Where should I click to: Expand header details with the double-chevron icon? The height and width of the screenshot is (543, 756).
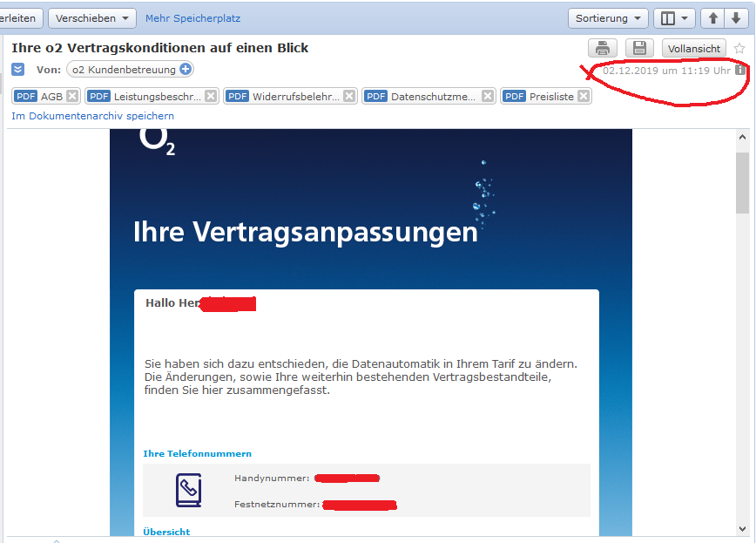pyautogui.click(x=17, y=70)
